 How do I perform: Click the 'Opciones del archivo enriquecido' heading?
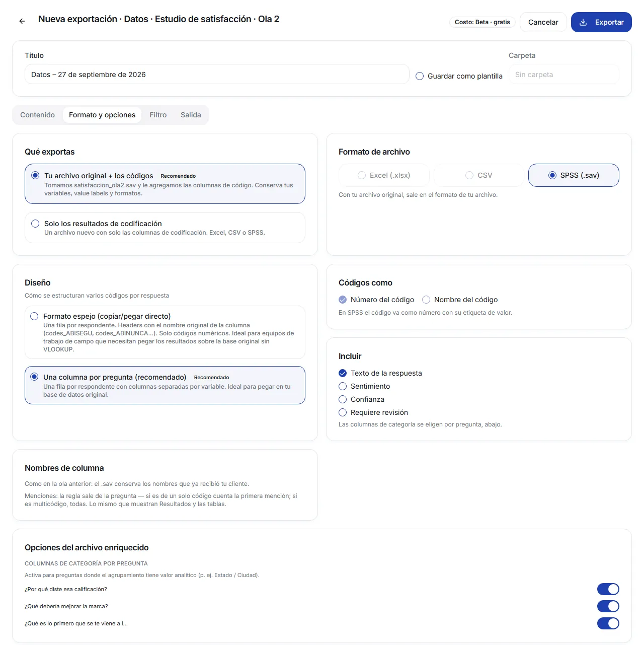click(87, 547)
